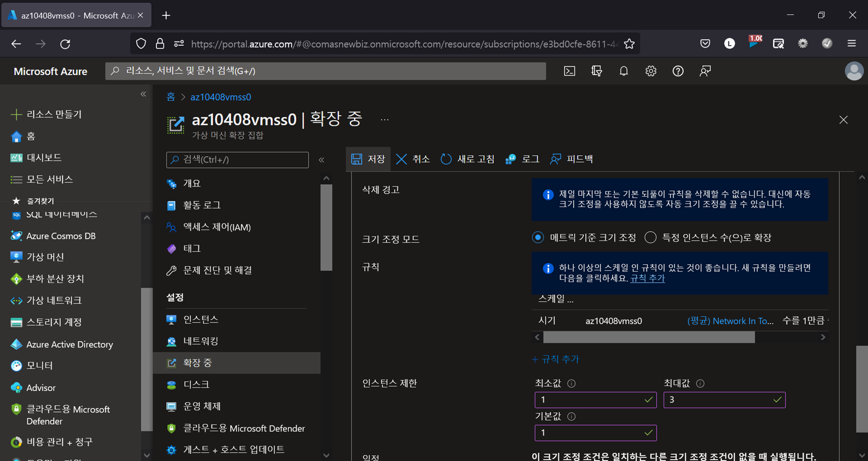
Task: Click 리소스 만들기 in sidebar
Action: coord(46,114)
